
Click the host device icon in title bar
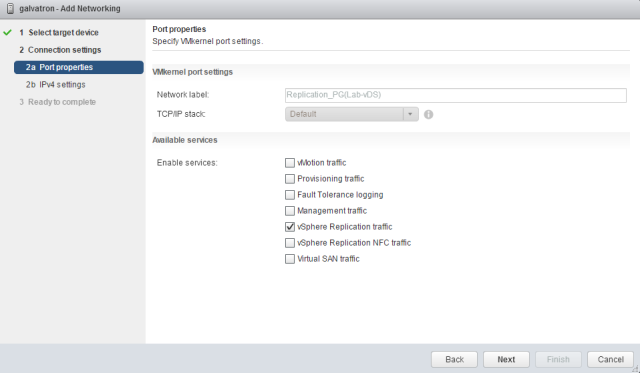pos(10,8)
